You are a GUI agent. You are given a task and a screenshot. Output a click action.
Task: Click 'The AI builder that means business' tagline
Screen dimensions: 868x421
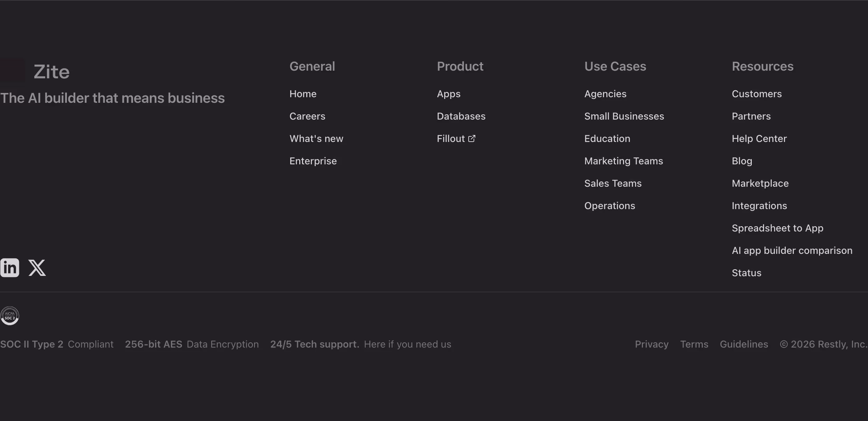[112, 98]
